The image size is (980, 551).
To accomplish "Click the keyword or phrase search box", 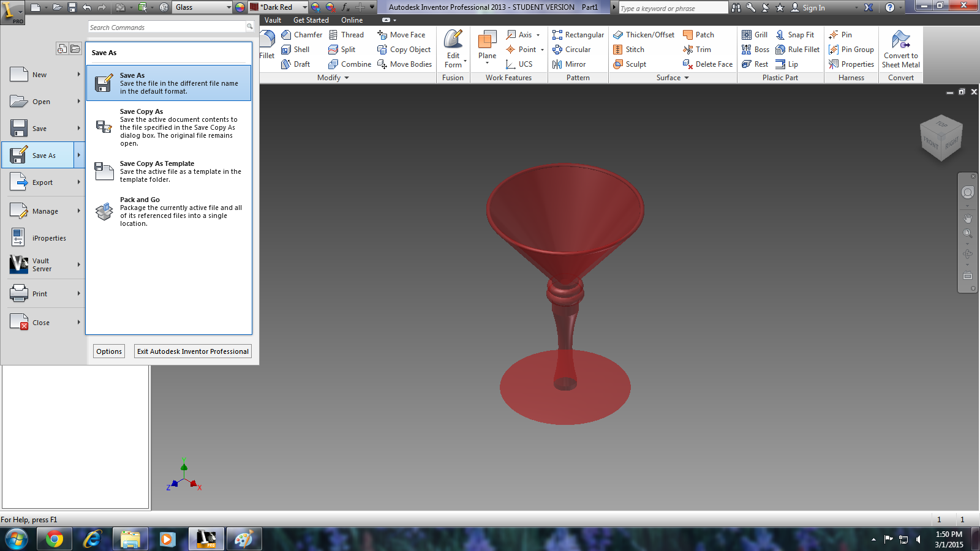I will pos(673,8).
